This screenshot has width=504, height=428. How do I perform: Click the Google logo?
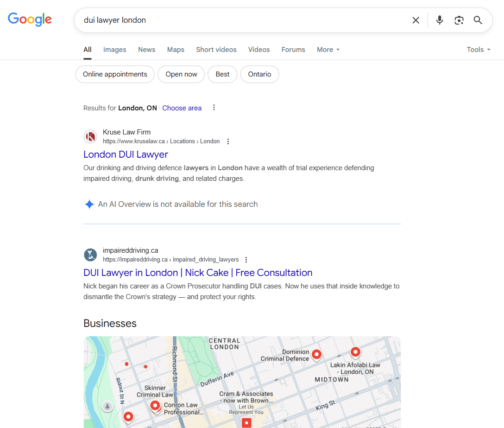click(30, 19)
